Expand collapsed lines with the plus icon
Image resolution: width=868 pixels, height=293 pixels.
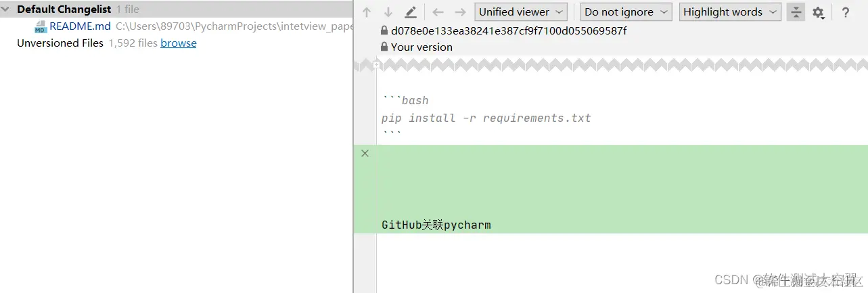click(x=377, y=65)
